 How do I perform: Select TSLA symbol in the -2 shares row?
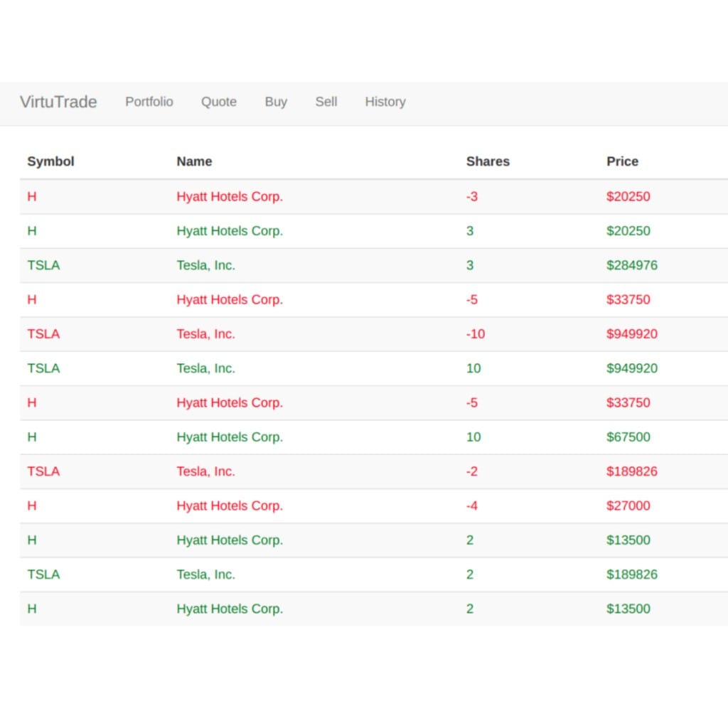pos(43,471)
